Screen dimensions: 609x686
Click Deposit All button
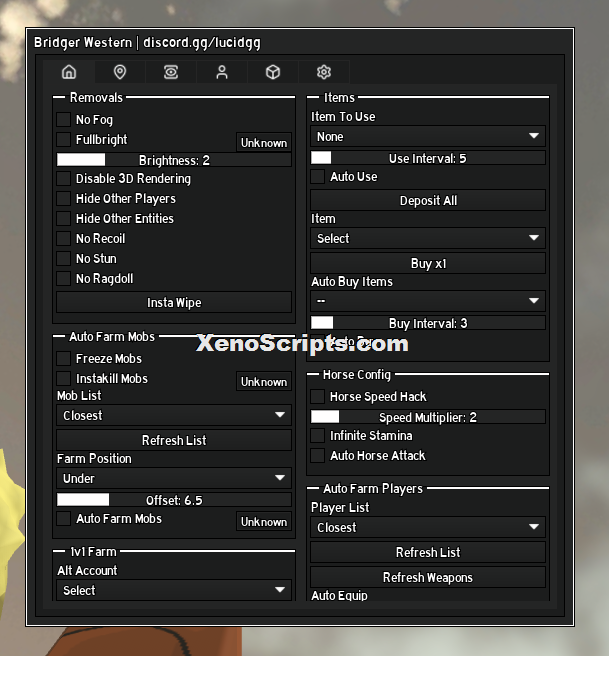click(428, 200)
